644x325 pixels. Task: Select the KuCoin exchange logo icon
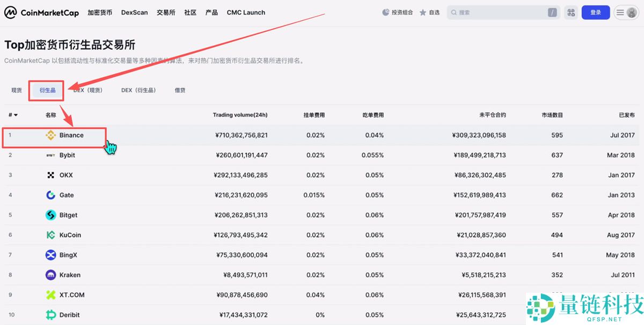click(x=50, y=235)
